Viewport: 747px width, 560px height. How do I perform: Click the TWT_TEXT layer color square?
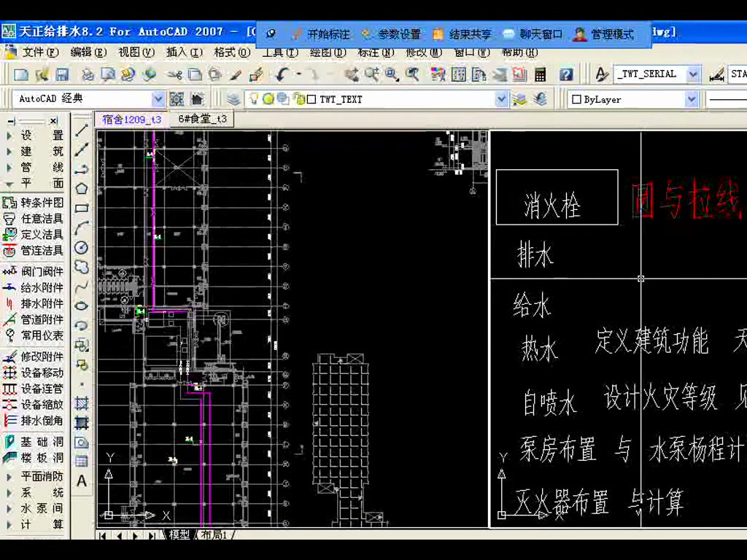312,99
